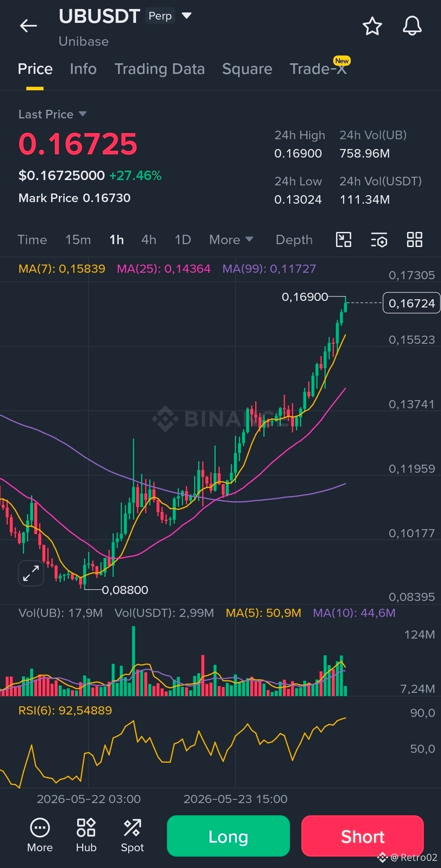Select the 4h timeframe
441x868 pixels.
click(x=149, y=240)
